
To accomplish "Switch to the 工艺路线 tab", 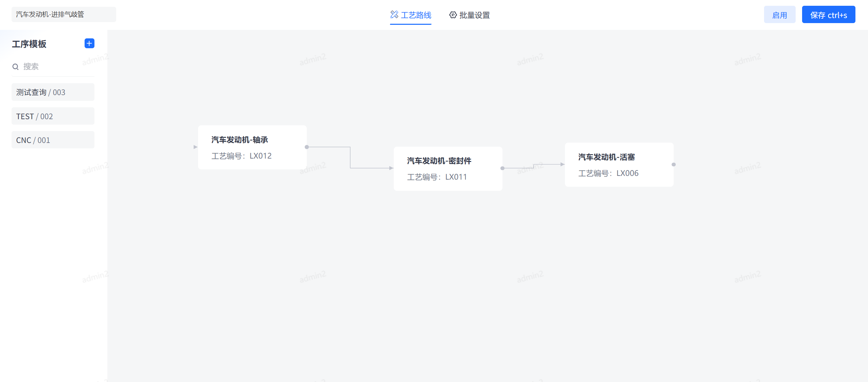I will click(x=416, y=15).
